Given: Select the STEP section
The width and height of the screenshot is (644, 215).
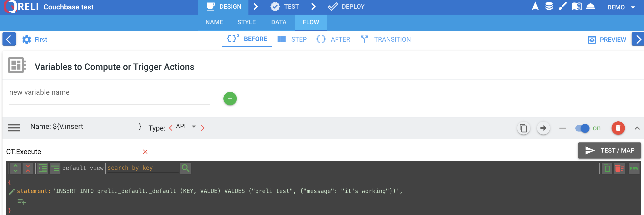Looking at the screenshot, I should tap(292, 39).
